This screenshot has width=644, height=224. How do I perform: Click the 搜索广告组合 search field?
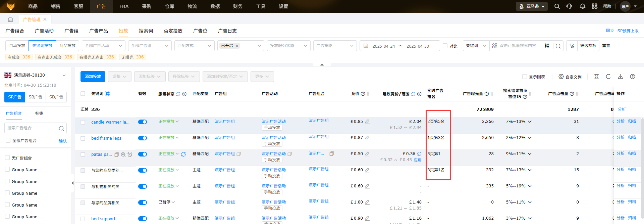point(32,128)
